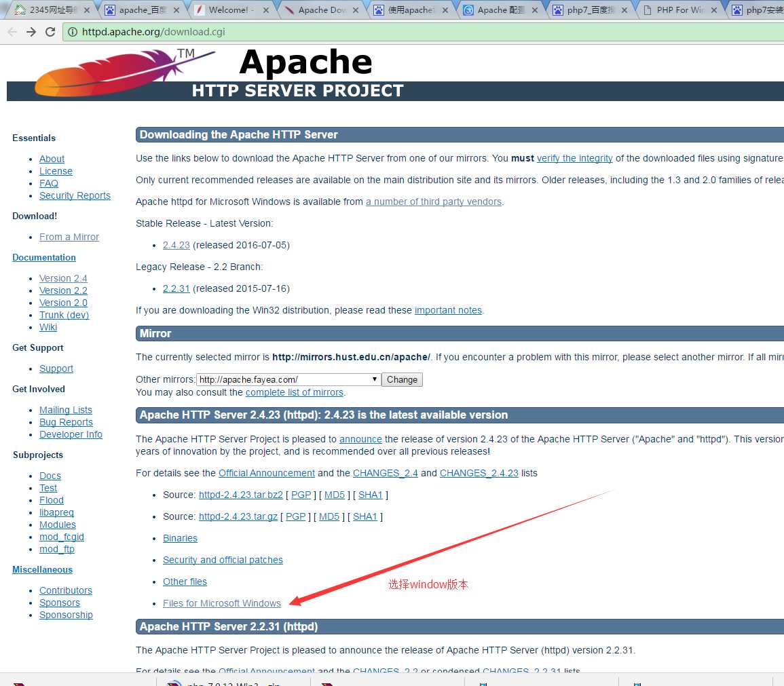Open the Documentation heading link

click(x=44, y=257)
